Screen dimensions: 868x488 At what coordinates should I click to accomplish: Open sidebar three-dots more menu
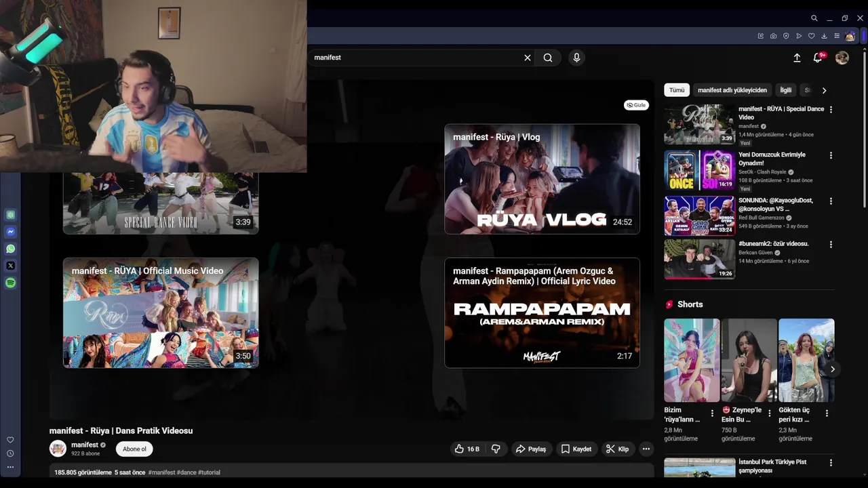pyautogui.click(x=10, y=467)
